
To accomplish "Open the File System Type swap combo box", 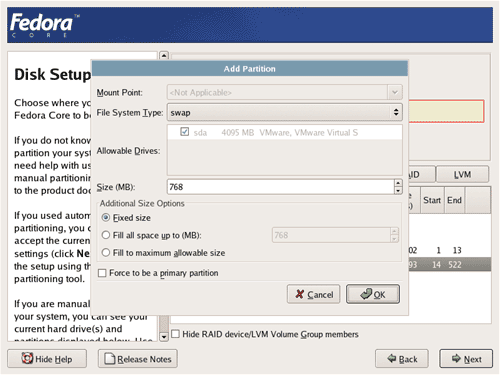I will point(284,112).
